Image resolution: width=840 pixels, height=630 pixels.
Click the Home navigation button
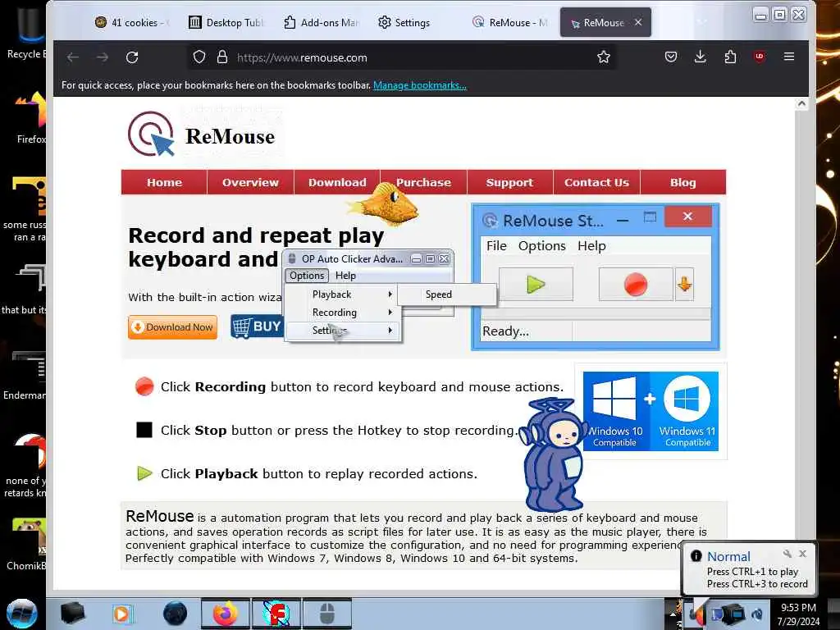pyautogui.click(x=164, y=182)
